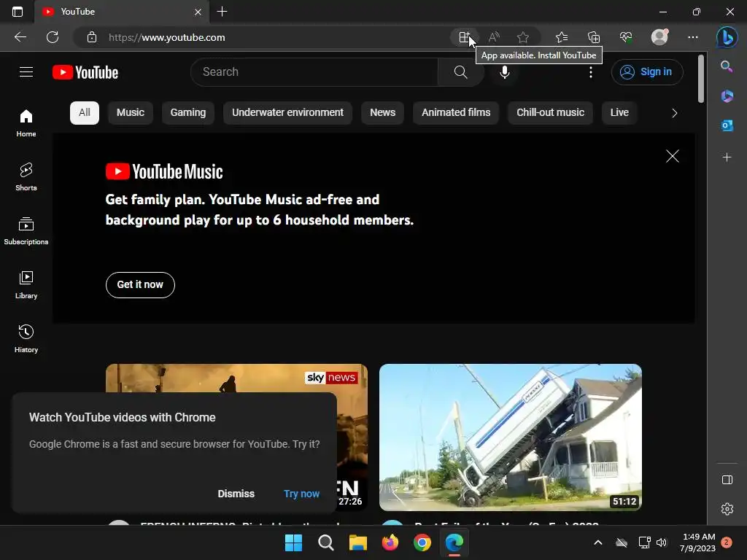Go to Home in the sidebar
The width and height of the screenshot is (747, 560).
[26, 123]
